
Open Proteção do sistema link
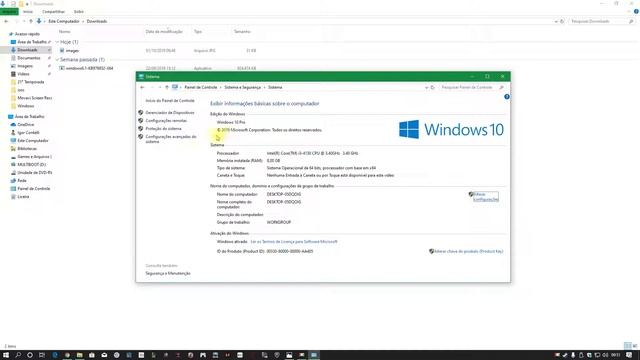pyautogui.click(x=163, y=129)
